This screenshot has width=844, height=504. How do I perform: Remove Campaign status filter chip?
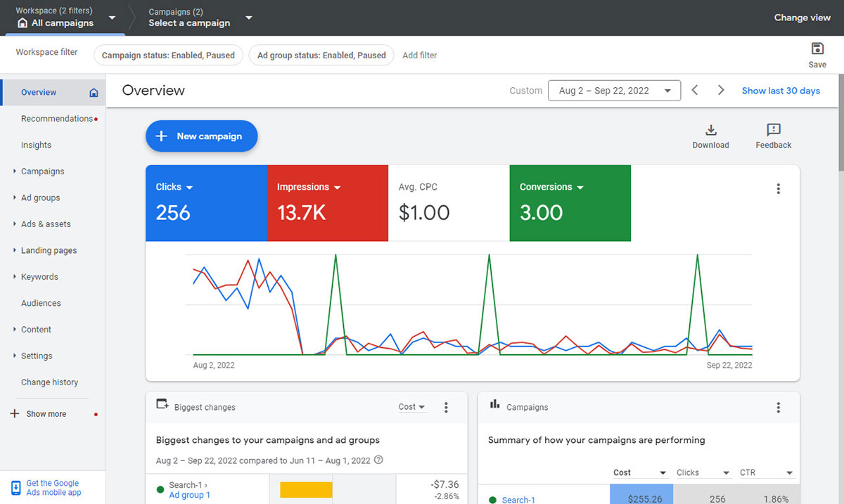(168, 56)
